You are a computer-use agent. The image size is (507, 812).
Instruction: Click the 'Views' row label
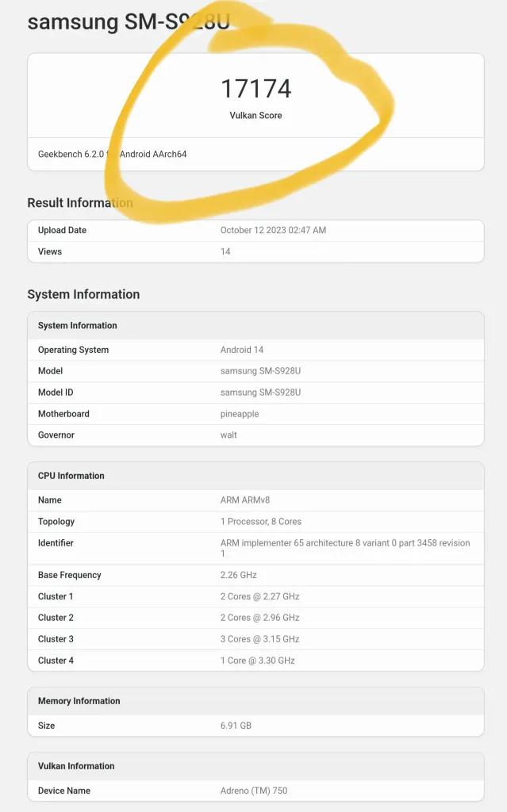coord(50,251)
